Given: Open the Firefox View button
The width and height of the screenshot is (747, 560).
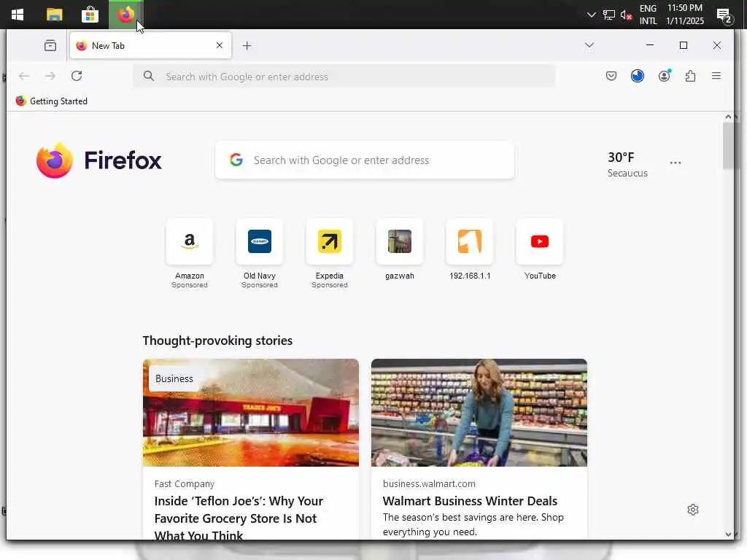Looking at the screenshot, I should 50,46.
